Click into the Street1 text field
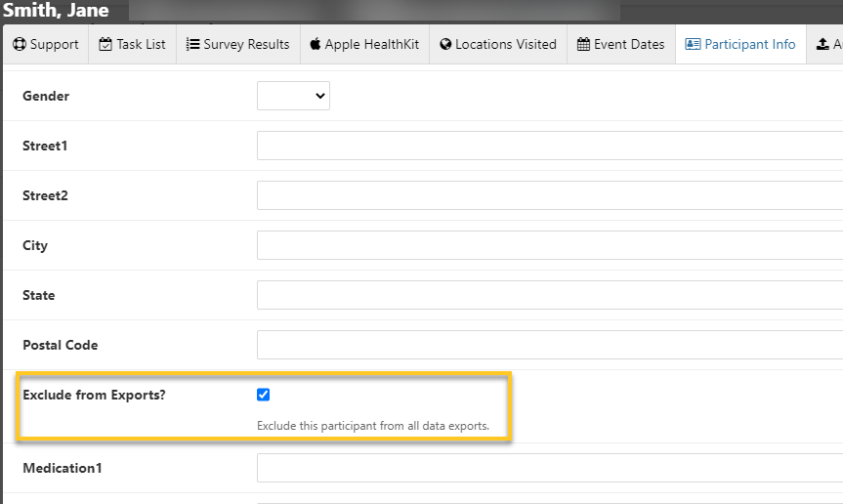843x504 pixels. pos(549,146)
